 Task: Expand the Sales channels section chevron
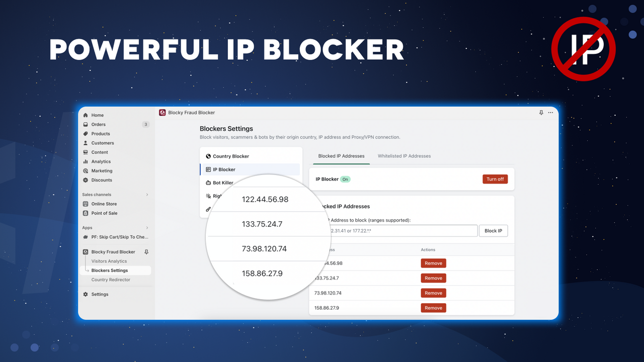coord(147,195)
